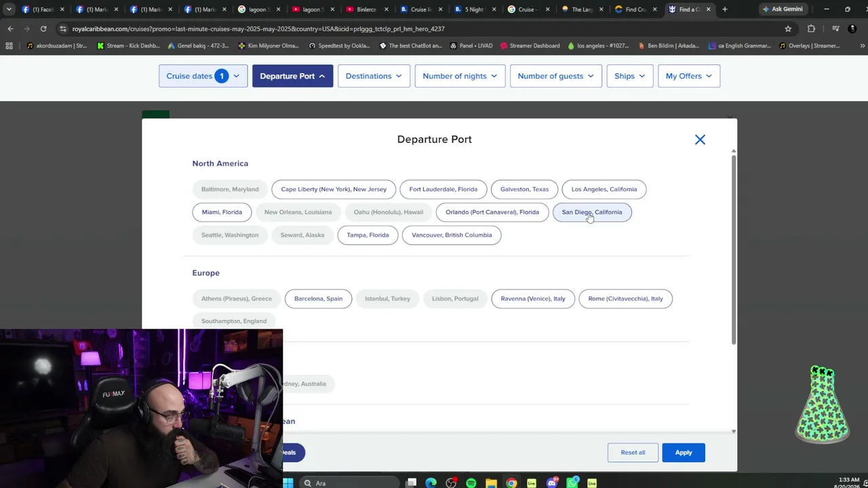
Task: Switch to the Binlerce YouTube tab
Action: [x=366, y=9]
